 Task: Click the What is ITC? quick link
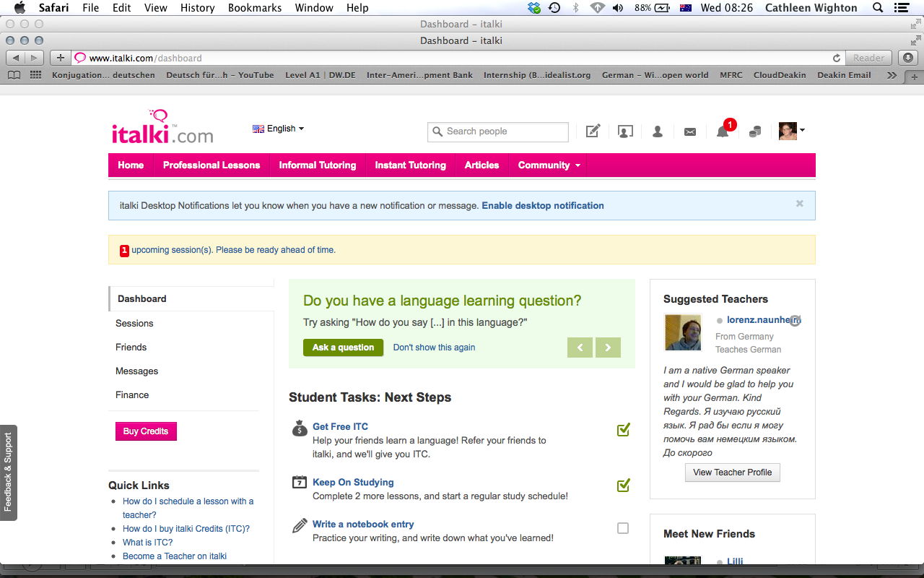click(147, 543)
